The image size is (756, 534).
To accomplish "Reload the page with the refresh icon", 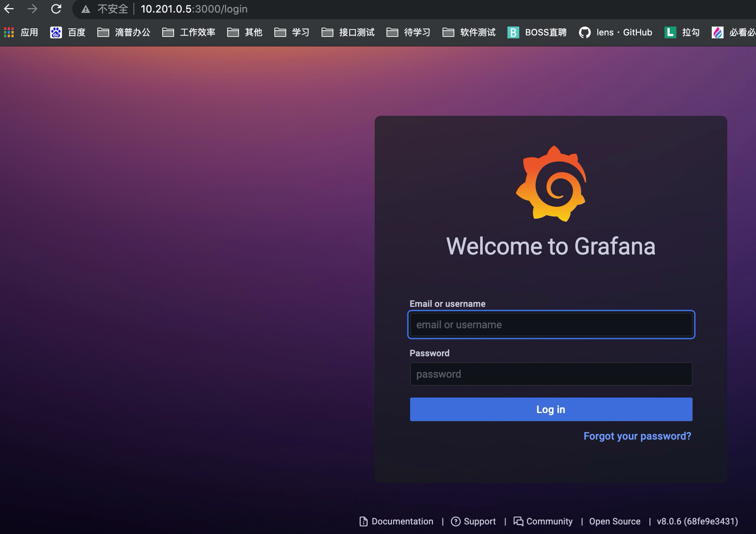I will (x=56, y=9).
